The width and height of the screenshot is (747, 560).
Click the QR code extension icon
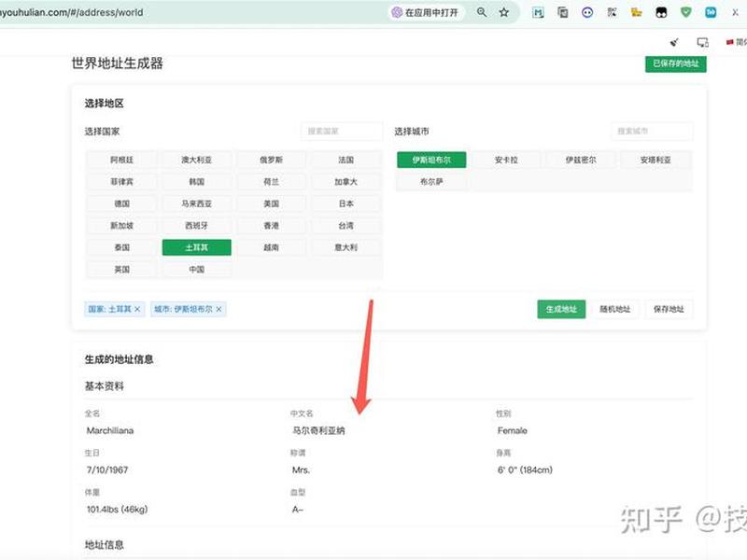pos(613,12)
